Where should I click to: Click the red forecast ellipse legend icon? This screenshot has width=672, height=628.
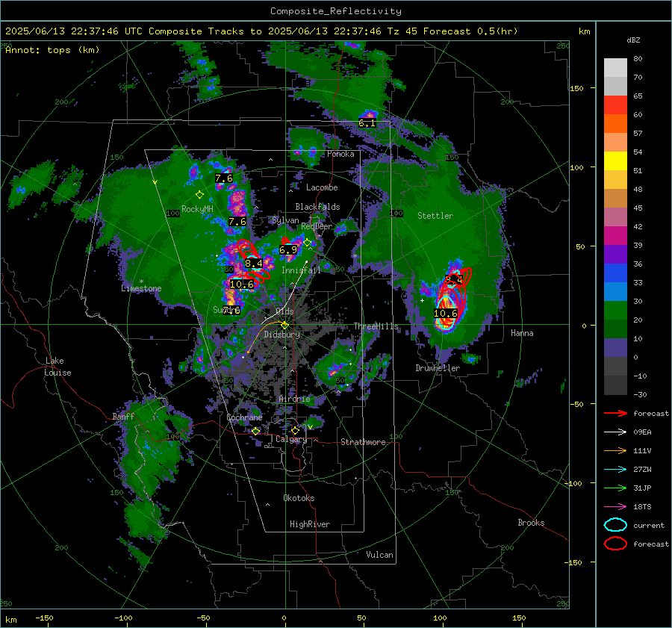(615, 544)
